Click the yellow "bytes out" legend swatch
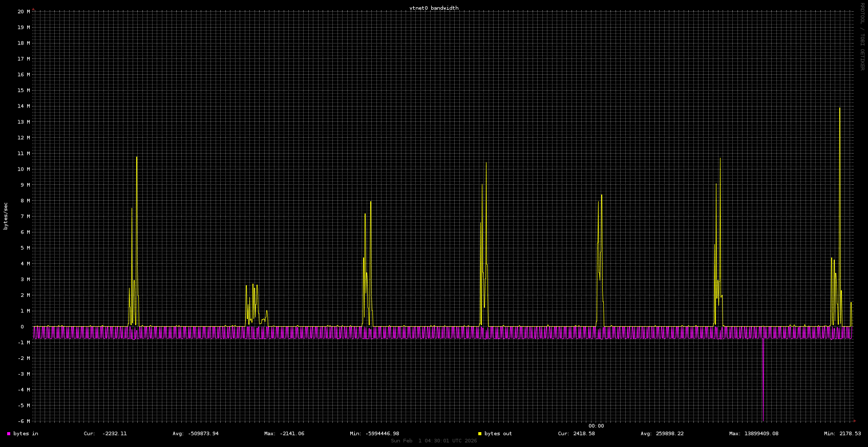The height and width of the screenshot is (447, 868). click(x=480, y=434)
